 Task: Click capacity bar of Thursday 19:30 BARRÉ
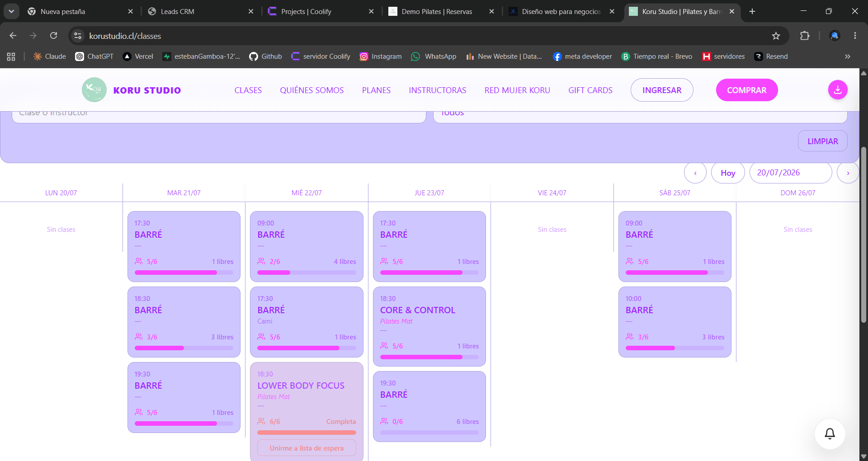pyautogui.click(x=429, y=433)
